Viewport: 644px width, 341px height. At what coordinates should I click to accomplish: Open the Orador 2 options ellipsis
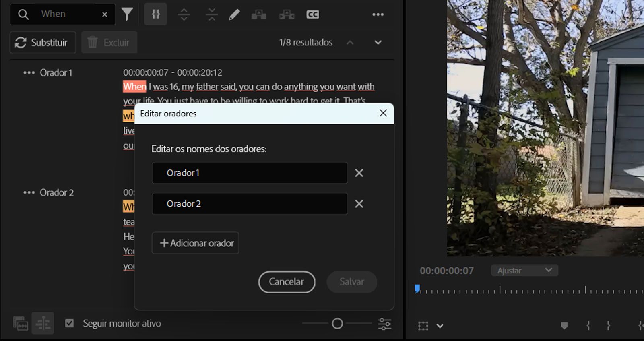pos(29,192)
